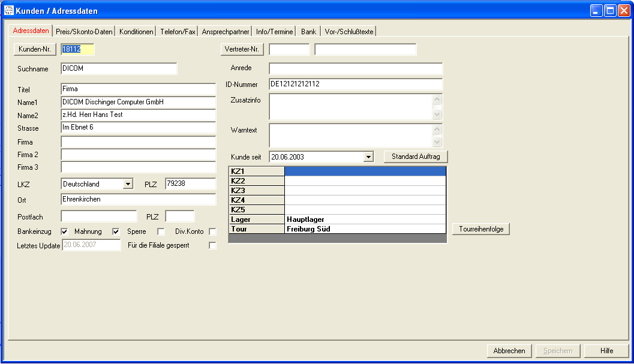Viewport: 634px width, 364px height.
Task: Click the app icon in title bar
Action: click(x=9, y=11)
